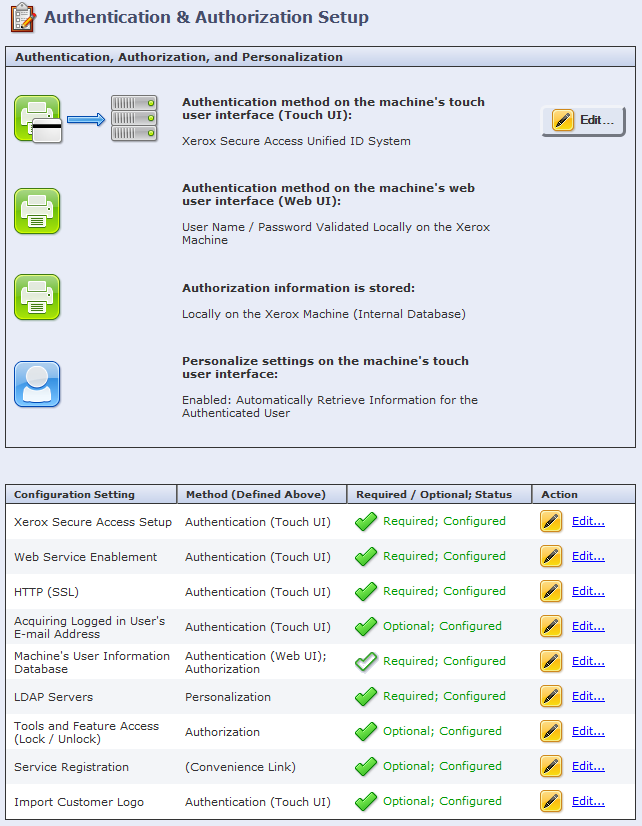Image resolution: width=642 pixels, height=826 pixels.
Task: Click the Edit button for authentication methods
Action: click(583, 120)
